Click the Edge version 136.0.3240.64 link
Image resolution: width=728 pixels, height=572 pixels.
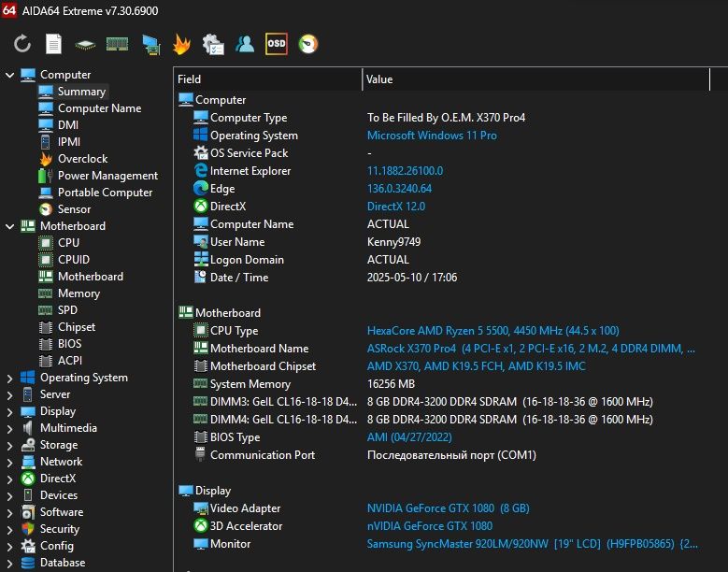[x=399, y=189]
